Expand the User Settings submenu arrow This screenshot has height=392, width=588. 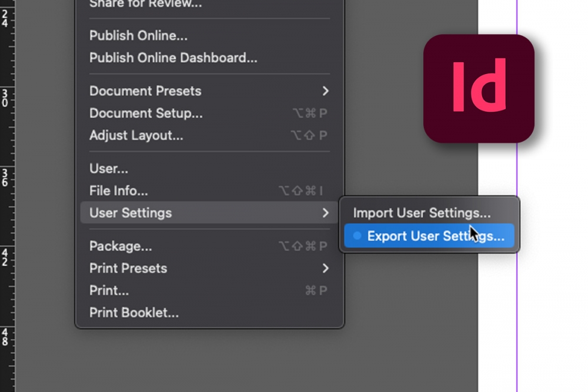(325, 213)
